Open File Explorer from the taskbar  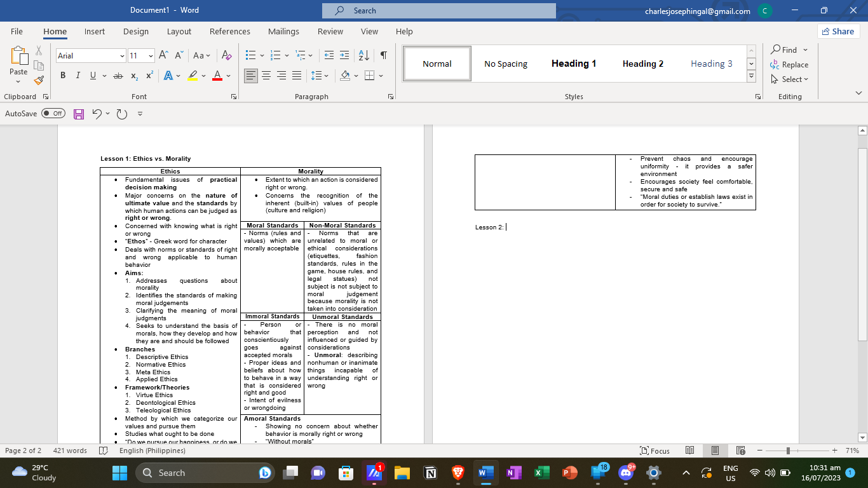(402, 473)
